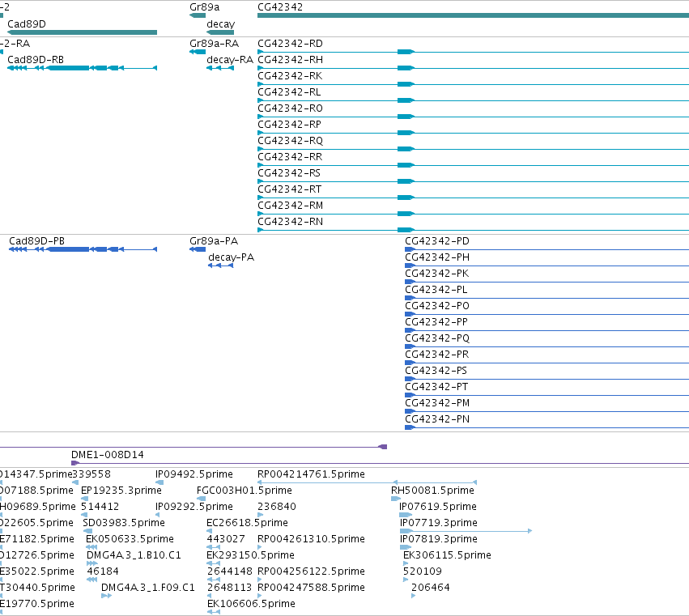Open transcript label CG42342-RS
This screenshot has width=689, height=616.
coord(289,173)
